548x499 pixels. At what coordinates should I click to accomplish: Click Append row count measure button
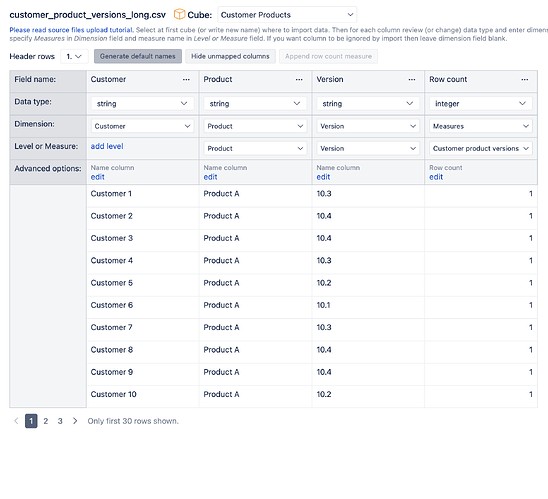328,56
